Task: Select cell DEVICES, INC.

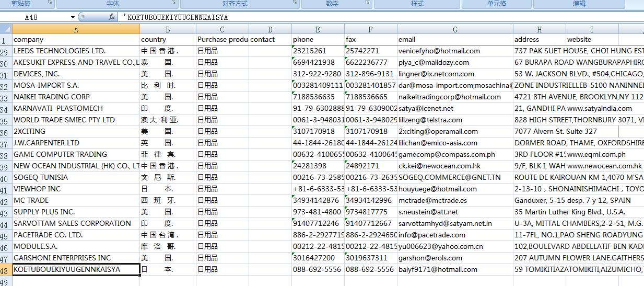Action: pyautogui.click(x=76, y=74)
